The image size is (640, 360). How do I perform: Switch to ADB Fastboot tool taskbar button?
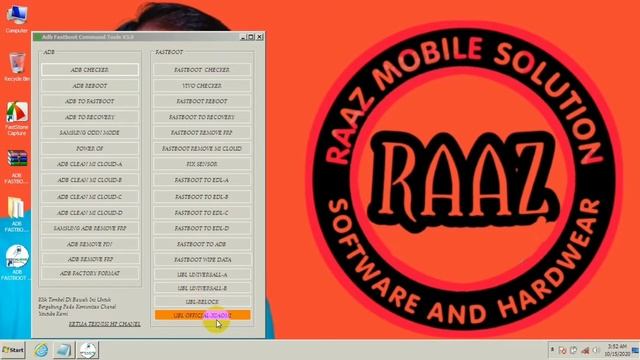tap(87, 350)
